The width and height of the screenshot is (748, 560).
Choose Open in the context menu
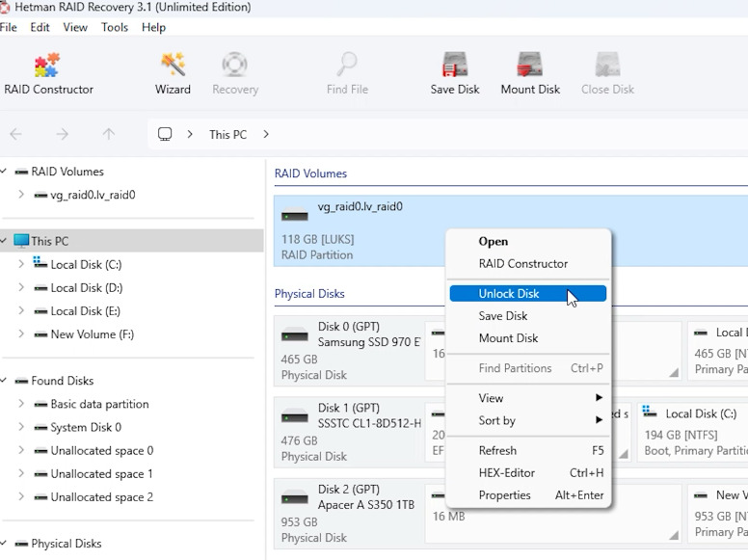528,241
